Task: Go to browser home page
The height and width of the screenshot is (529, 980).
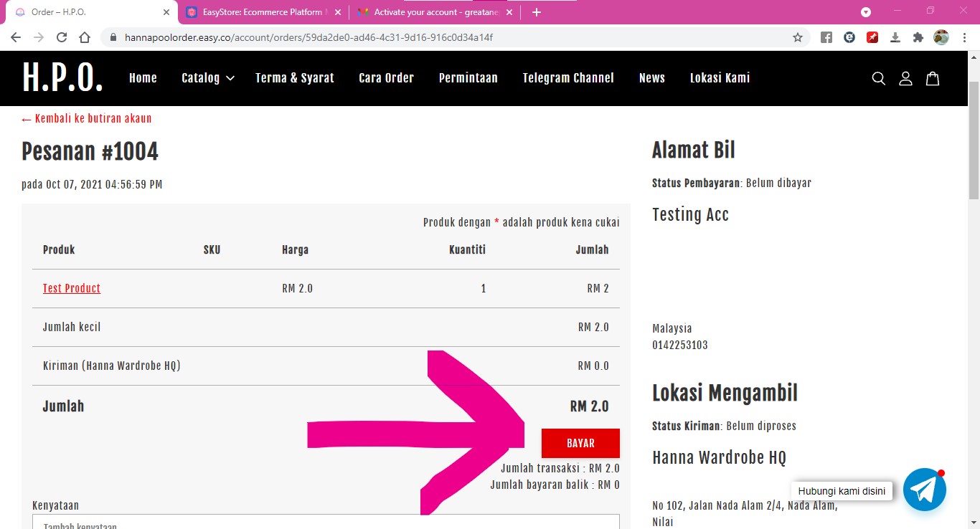Action: (85, 37)
